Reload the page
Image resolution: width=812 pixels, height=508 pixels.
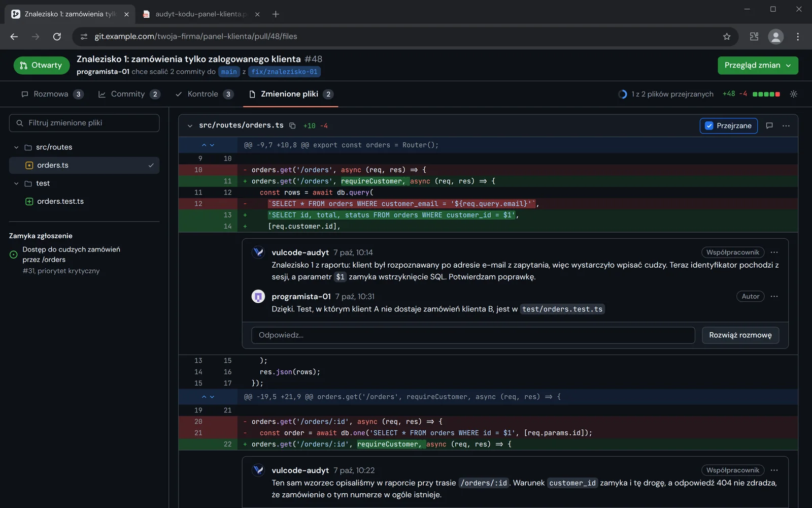(x=57, y=37)
